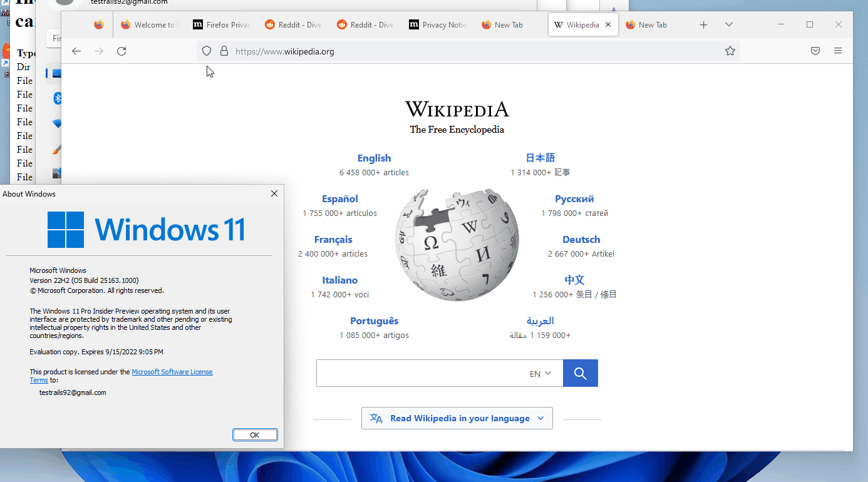Open Japanese 日本語 Wikipedia link

[x=540, y=158]
